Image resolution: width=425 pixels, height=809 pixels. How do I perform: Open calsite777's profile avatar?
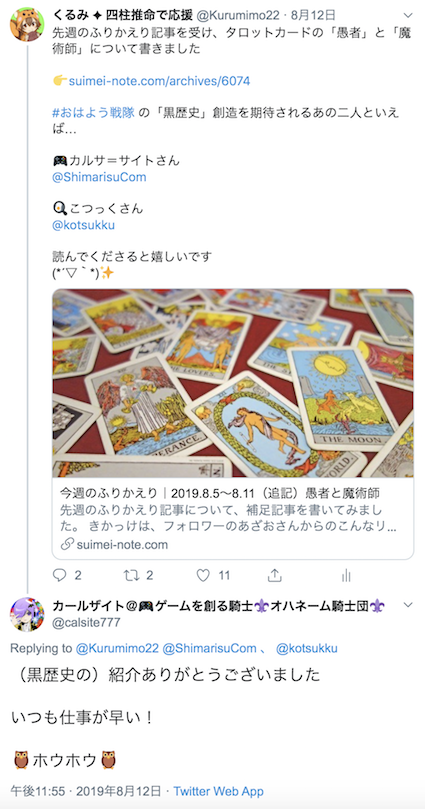tap(27, 614)
